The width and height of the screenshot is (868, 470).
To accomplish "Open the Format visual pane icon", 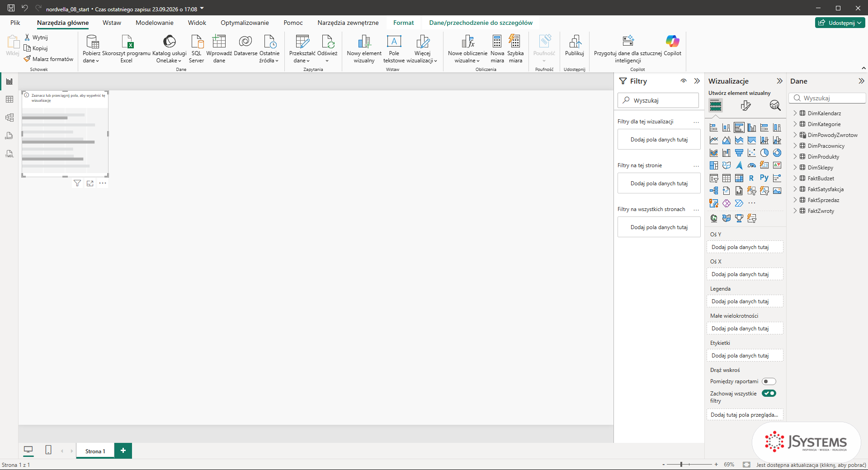I will tap(745, 106).
